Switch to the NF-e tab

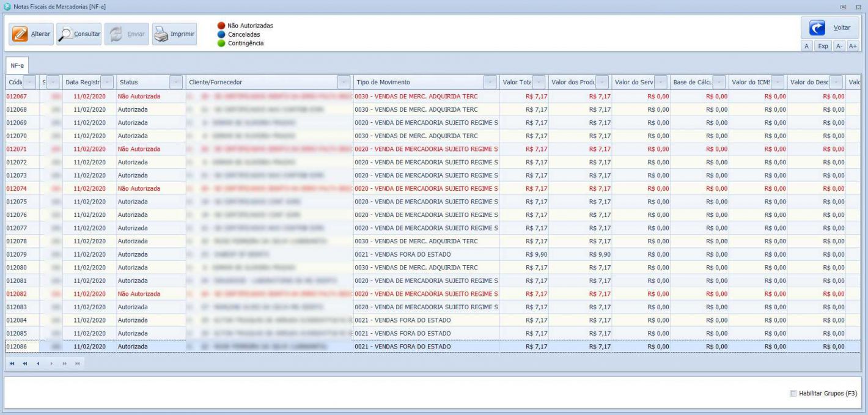(x=17, y=65)
